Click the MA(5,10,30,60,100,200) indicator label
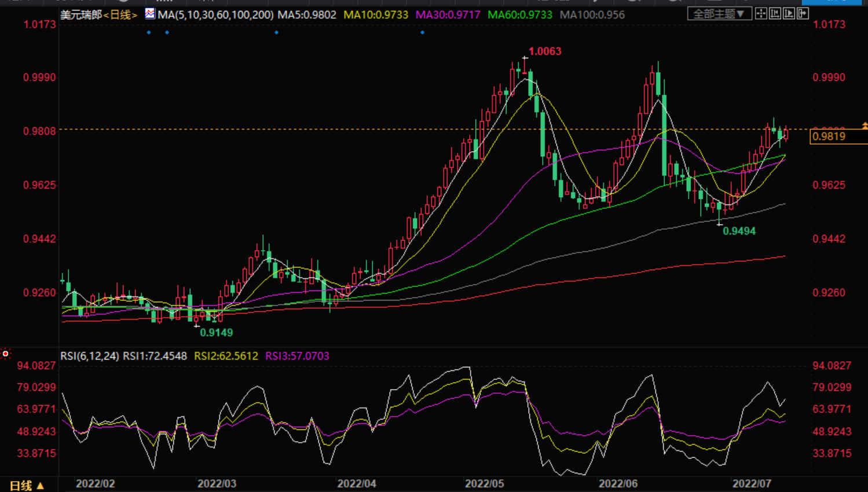Viewport: 868px width, 492px height. [215, 15]
